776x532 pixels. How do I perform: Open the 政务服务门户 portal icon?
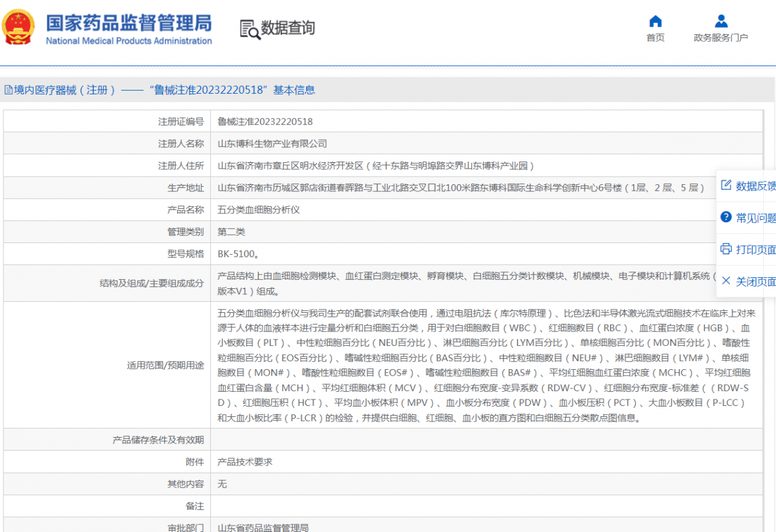(721, 21)
